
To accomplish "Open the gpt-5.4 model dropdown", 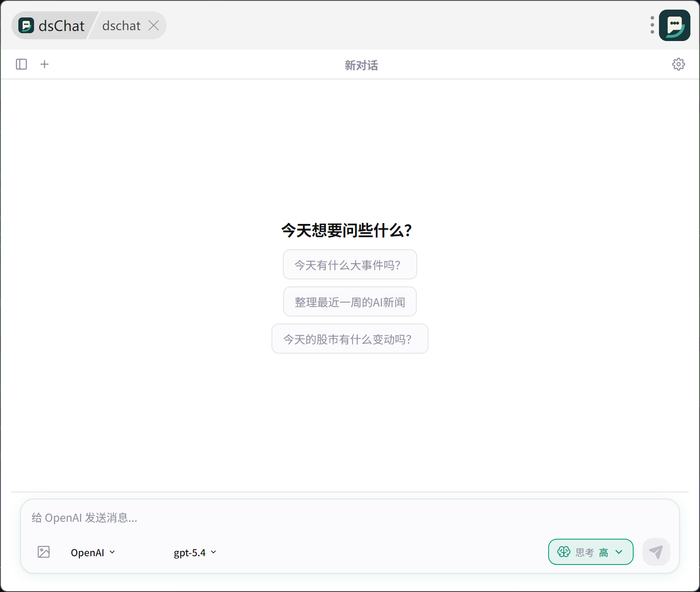I will [x=195, y=552].
